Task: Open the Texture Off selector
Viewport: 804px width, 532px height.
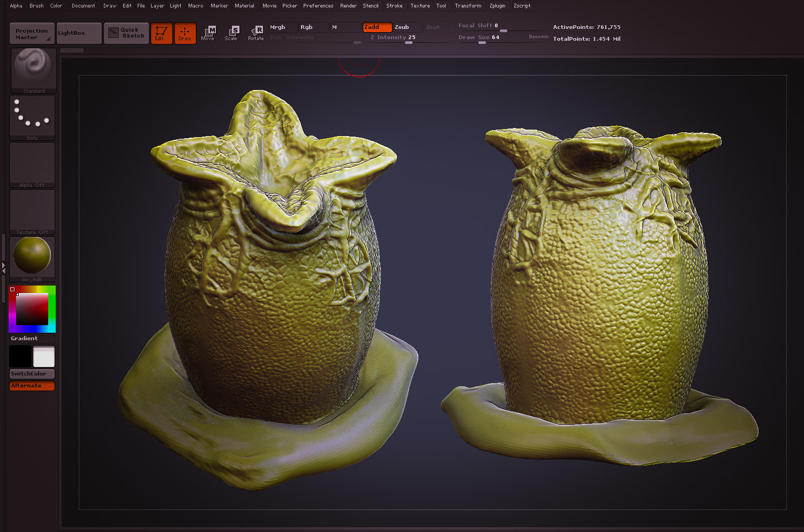Action: tap(32, 209)
